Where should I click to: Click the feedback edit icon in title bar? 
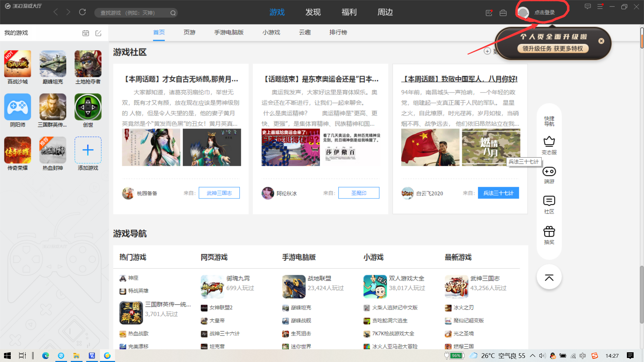(489, 13)
